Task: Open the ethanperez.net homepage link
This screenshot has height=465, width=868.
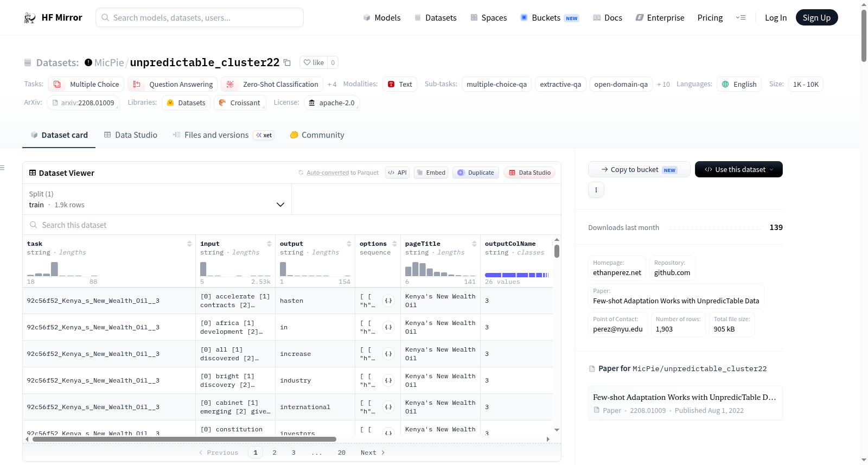Action: (617, 268)
